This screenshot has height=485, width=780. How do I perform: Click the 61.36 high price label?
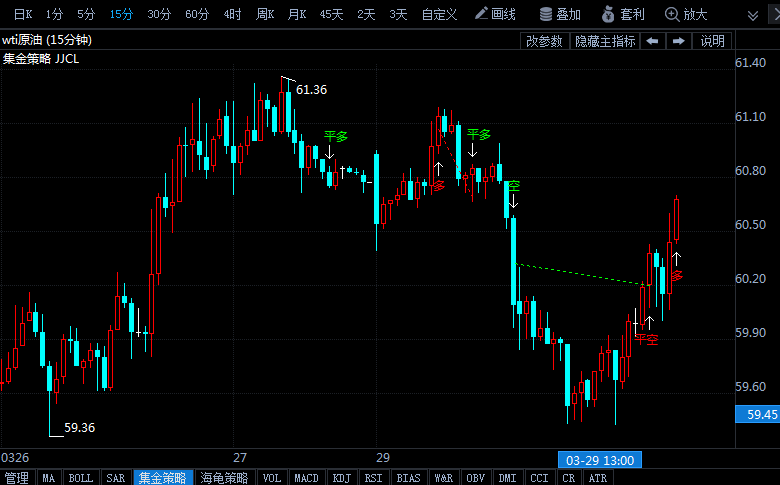(311, 90)
